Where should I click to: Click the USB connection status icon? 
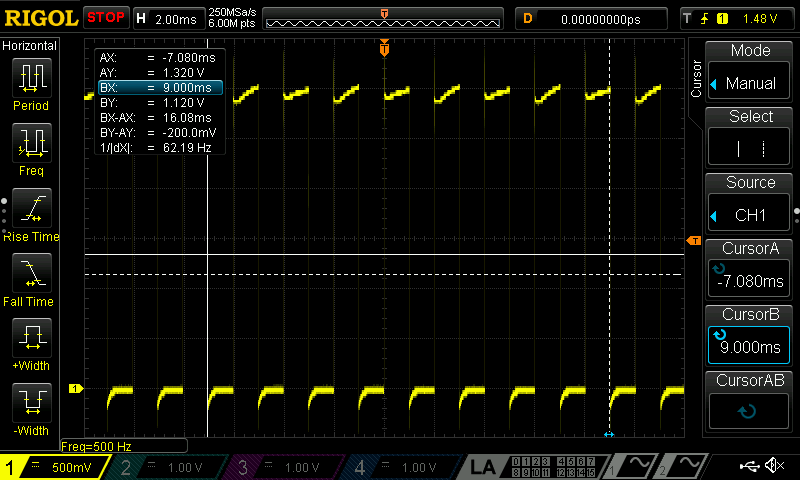(x=749, y=466)
